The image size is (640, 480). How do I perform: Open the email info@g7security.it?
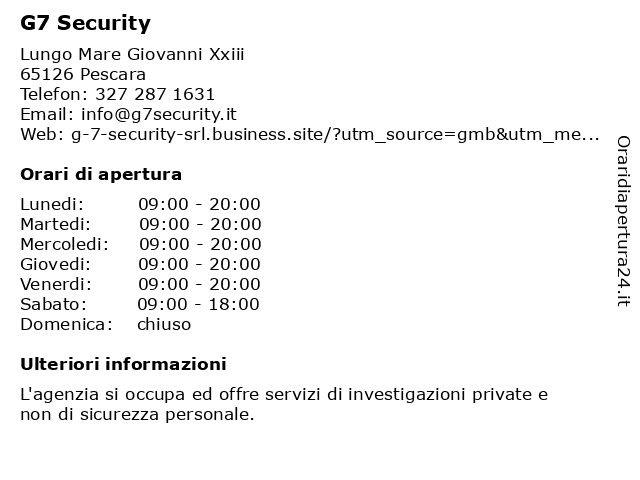tap(159, 114)
